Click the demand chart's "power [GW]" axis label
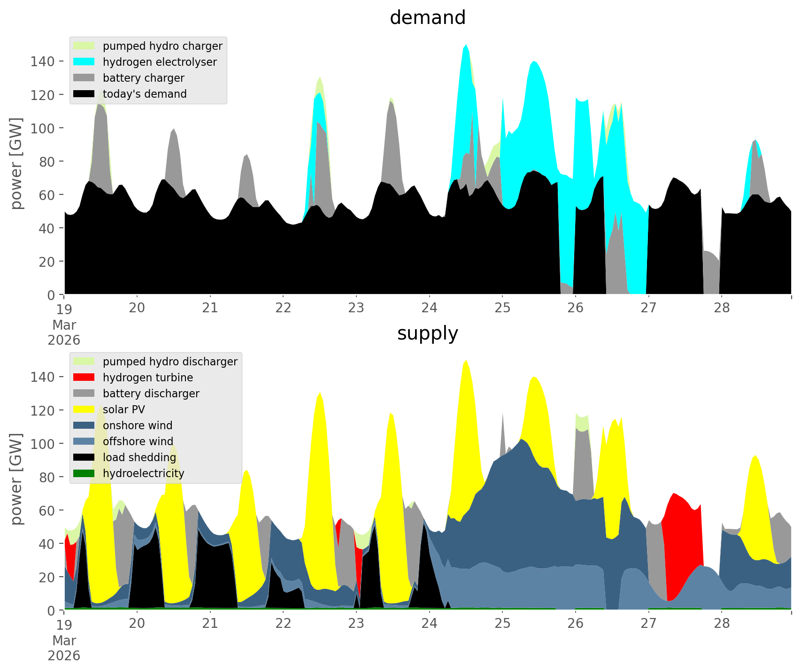Screen dimensions: 801x672 pos(16,163)
